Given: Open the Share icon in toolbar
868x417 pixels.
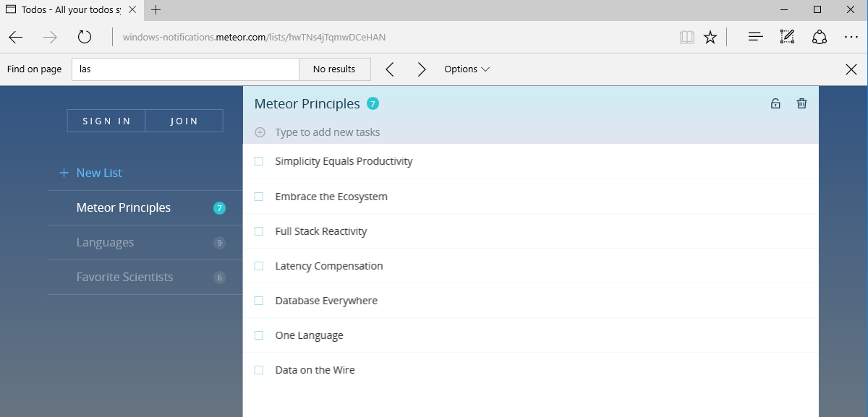Looking at the screenshot, I should tap(820, 37).
